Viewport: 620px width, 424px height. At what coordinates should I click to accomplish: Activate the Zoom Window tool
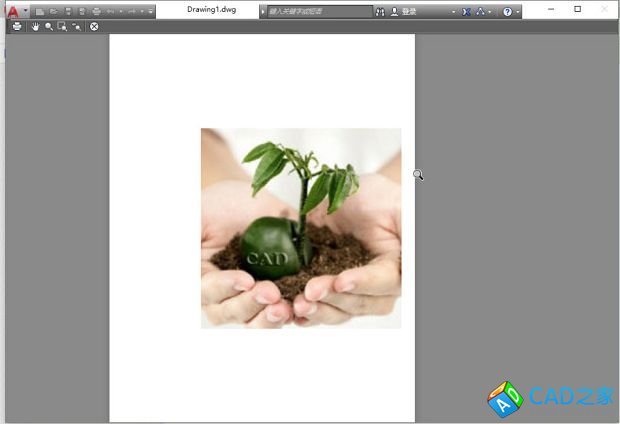(x=62, y=26)
